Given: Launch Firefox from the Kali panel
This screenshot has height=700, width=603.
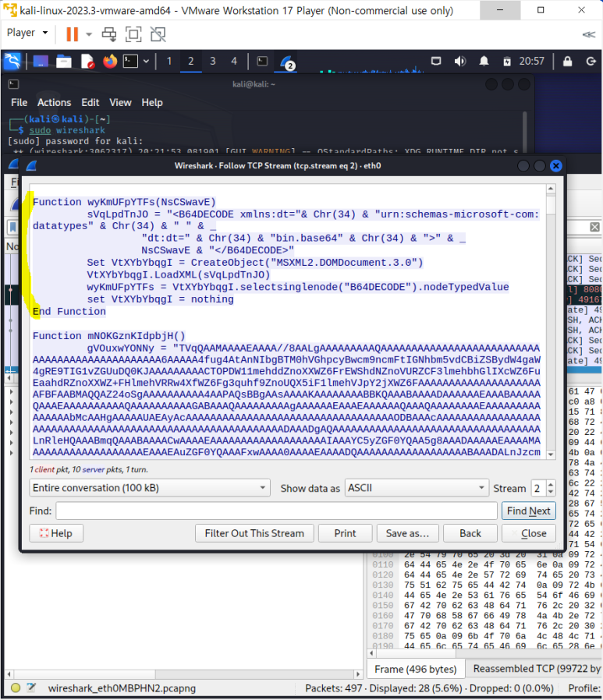Looking at the screenshot, I should point(109,61).
